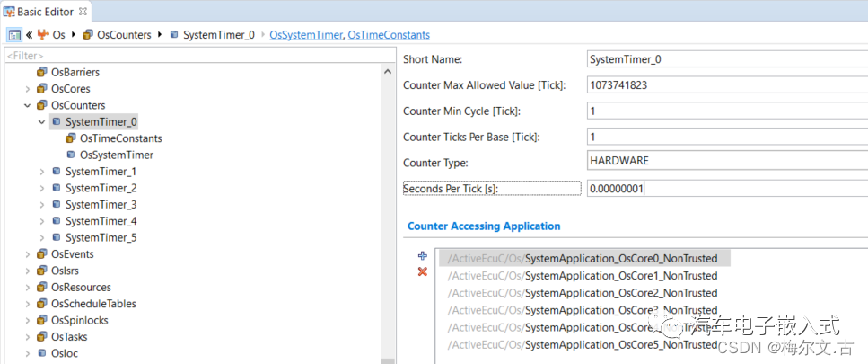Click the double-arrow back icon in breadcrumb
This screenshot has width=868, height=364.
pos(29,35)
